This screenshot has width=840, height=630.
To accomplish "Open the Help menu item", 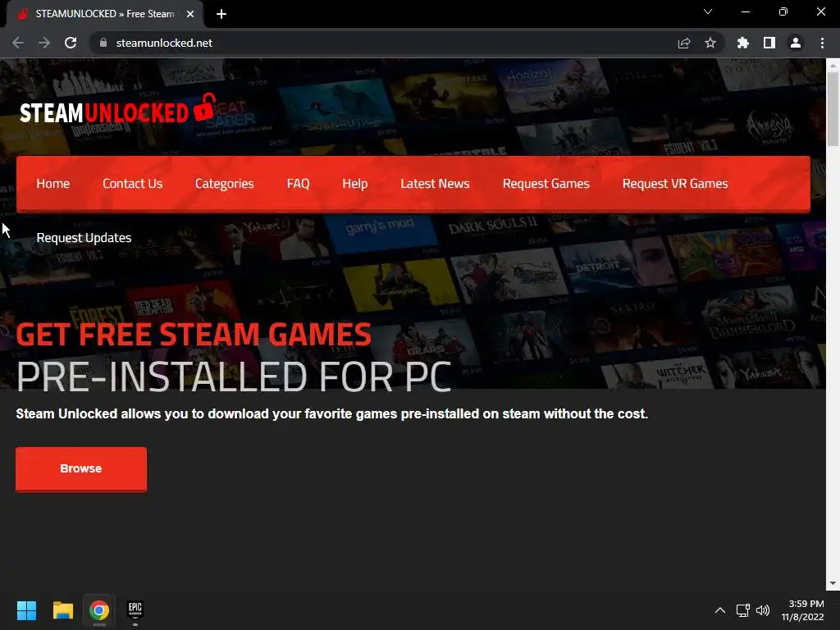I will (354, 184).
